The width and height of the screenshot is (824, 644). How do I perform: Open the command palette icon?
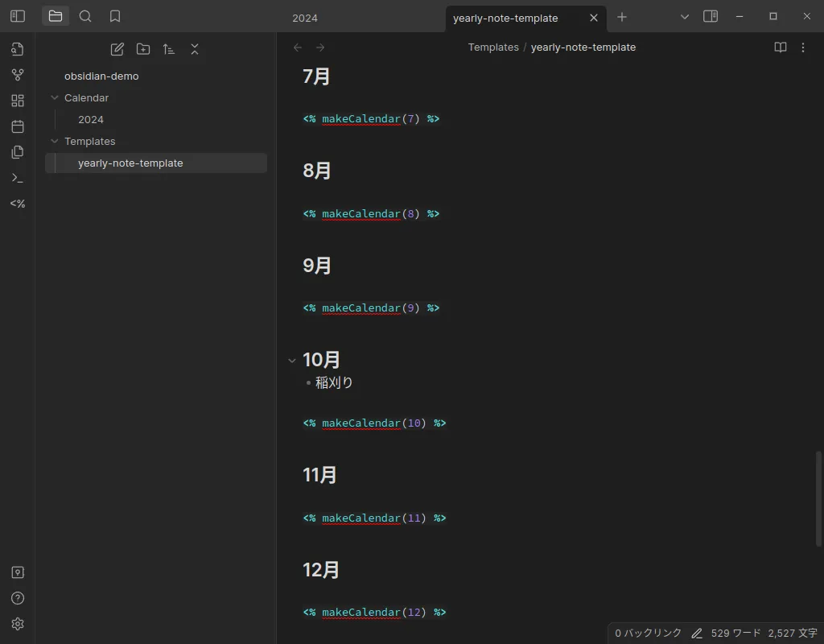18,178
